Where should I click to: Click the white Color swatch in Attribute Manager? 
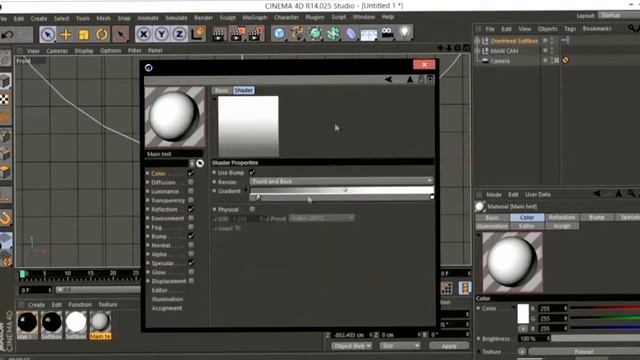pos(523,313)
